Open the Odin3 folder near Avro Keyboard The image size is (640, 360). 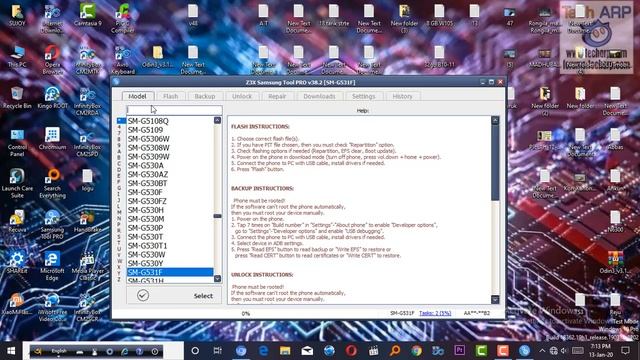point(158,56)
